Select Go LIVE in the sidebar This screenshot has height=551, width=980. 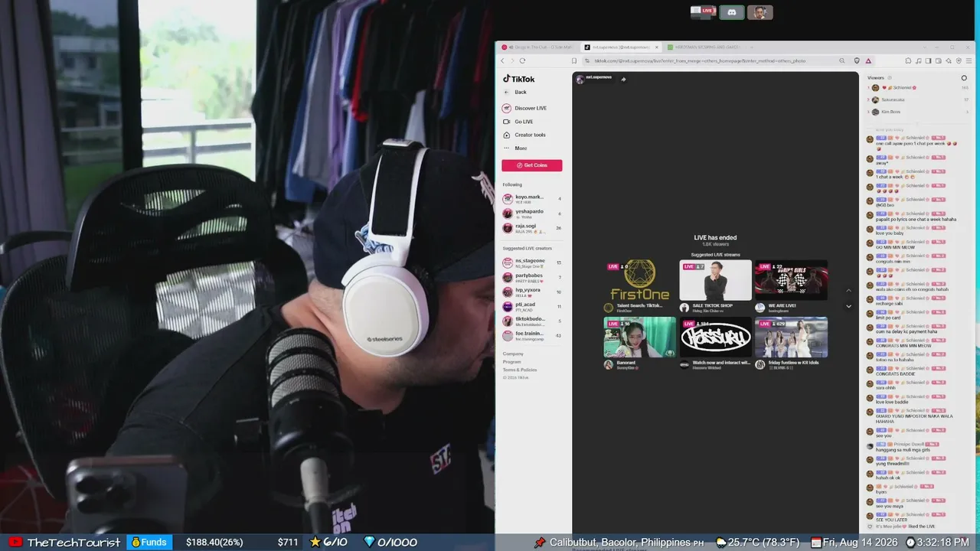(x=518, y=122)
